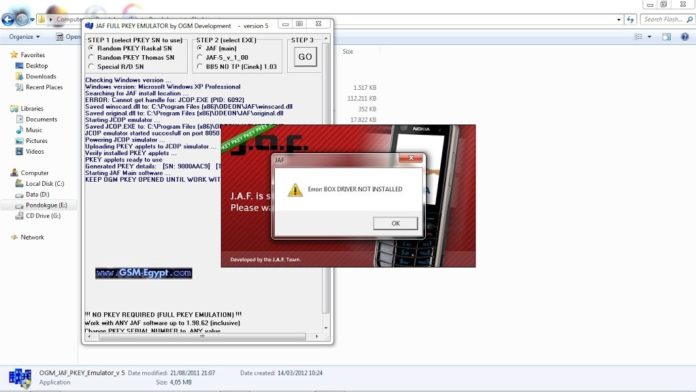
Task: Select Special R/D SN option
Action: pyautogui.click(x=91, y=67)
